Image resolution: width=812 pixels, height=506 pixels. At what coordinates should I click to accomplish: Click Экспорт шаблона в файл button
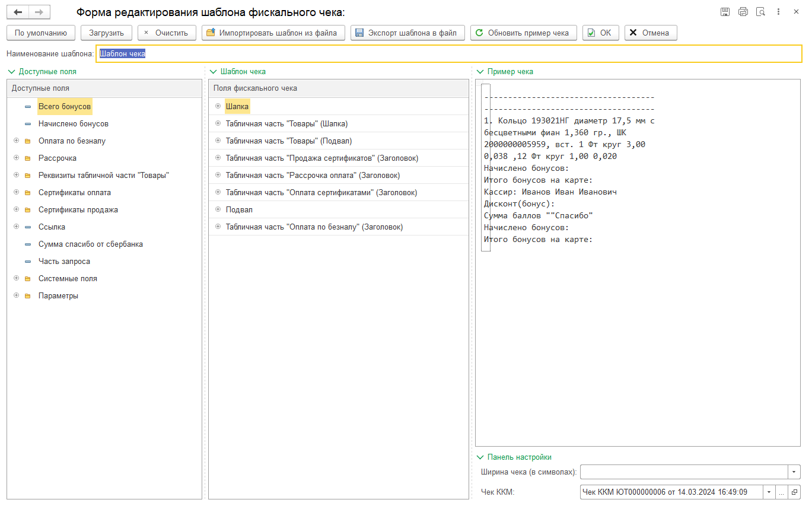(407, 33)
